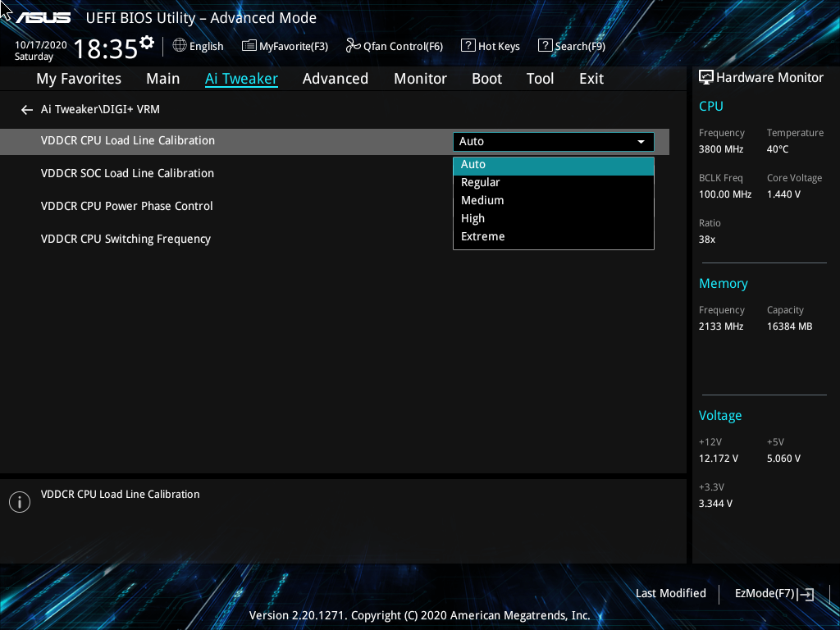This screenshot has height=630, width=840.
Task: Switch to the Tool tab
Action: click(x=540, y=79)
